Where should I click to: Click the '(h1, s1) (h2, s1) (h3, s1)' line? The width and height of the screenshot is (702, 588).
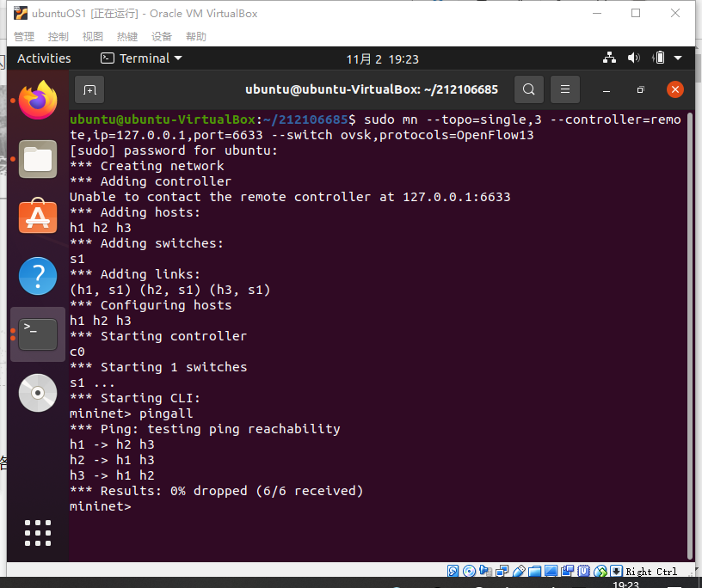[x=170, y=290]
